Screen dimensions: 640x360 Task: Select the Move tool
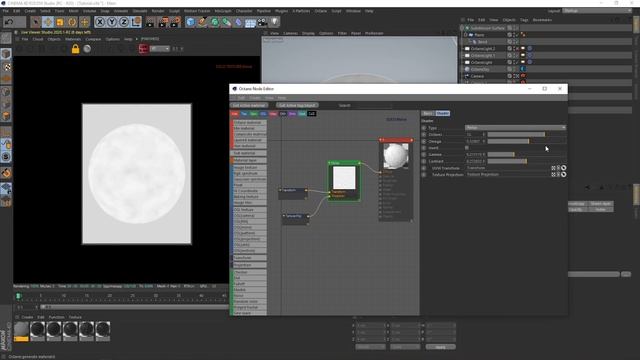coord(48,22)
